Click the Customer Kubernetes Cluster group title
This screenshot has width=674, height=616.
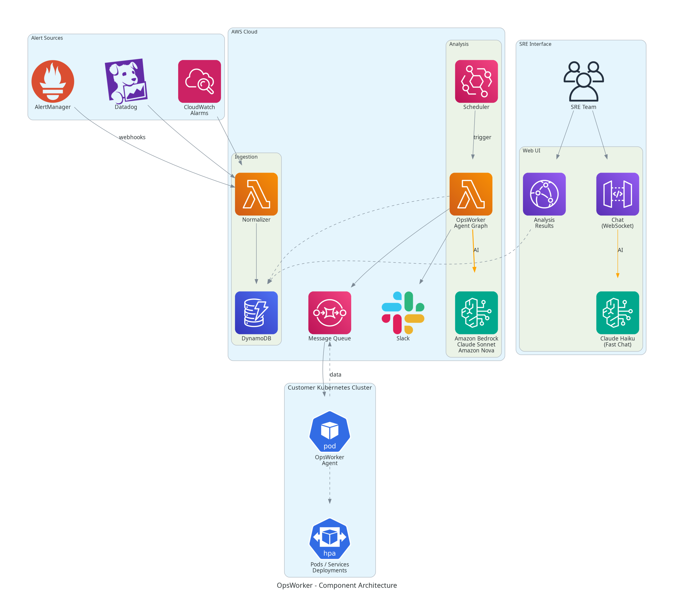coord(329,387)
